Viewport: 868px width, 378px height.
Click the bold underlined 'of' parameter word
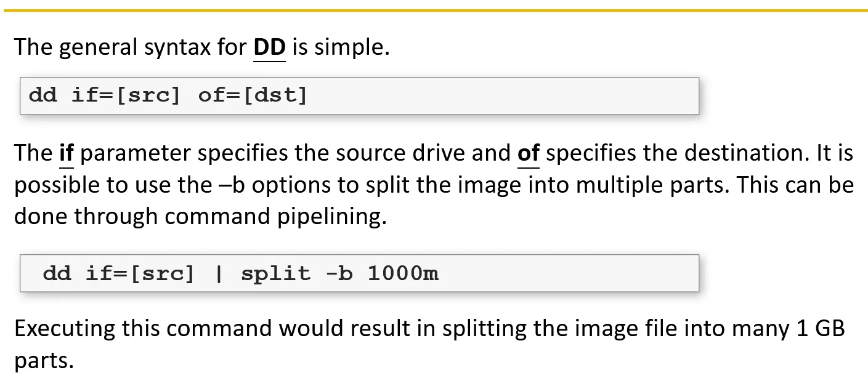tap(528, 153)
